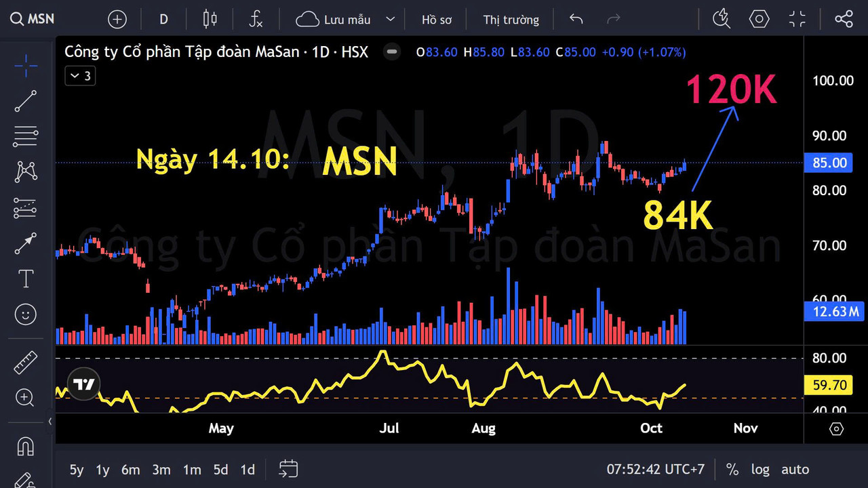Open the Thị trường menu
This screenshot has height=488, width=868.
pyautogui.click(x=511, y=20)
